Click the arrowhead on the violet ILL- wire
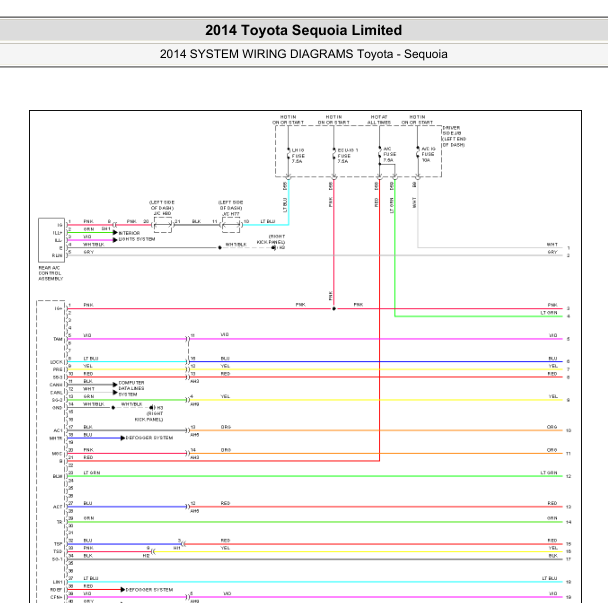The width and height of the screenshot is (608, 603). pyautogui.click(x=115, y=240)
